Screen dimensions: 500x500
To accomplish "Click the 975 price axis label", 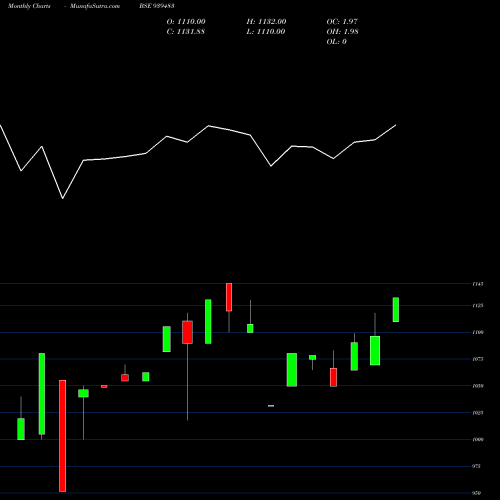I will pyautogui.click(x=477, y=466).
